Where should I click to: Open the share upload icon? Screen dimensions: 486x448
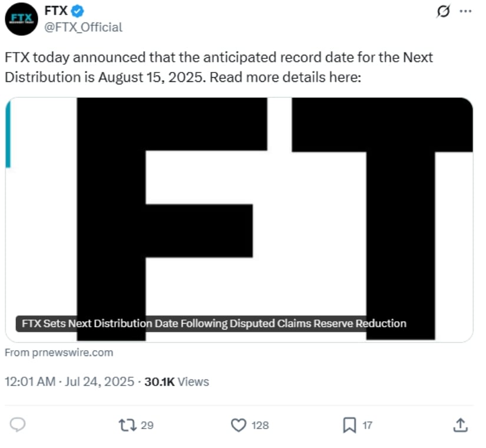(x=460, y=425)
